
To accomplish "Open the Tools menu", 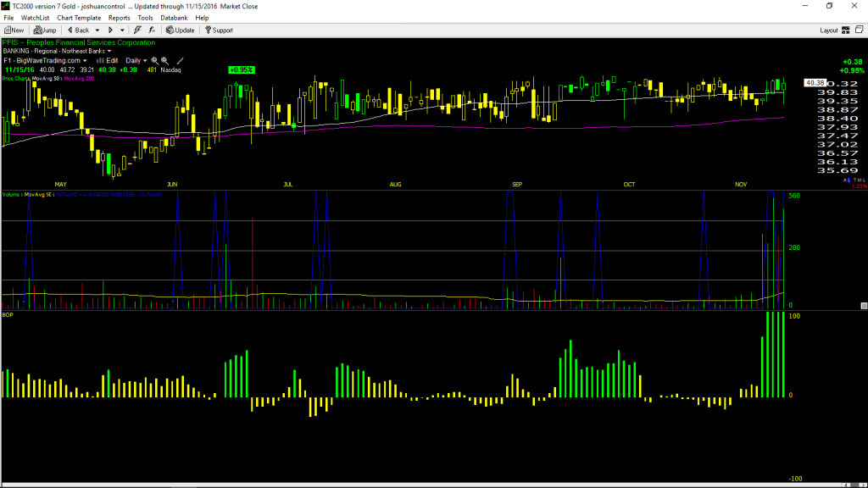I will [x=145, y=18].
